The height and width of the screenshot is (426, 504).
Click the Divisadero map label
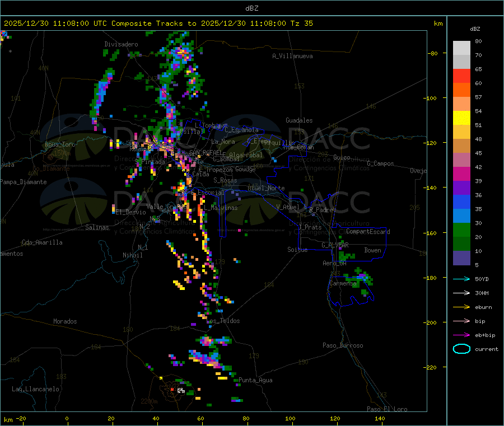[121, 44]
